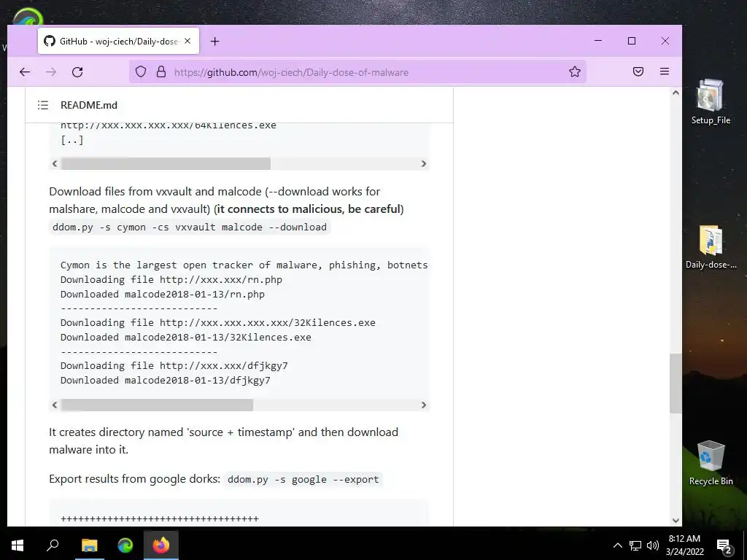Minimize the Firefox window
Image resolution: width=747 pixels, height=560 pixels.
598,41
